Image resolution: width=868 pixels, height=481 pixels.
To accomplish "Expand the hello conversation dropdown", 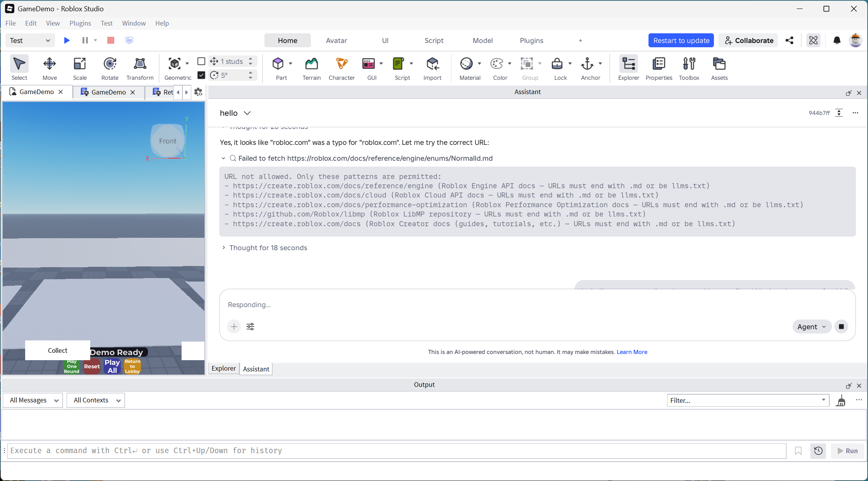I will point(247,113).
